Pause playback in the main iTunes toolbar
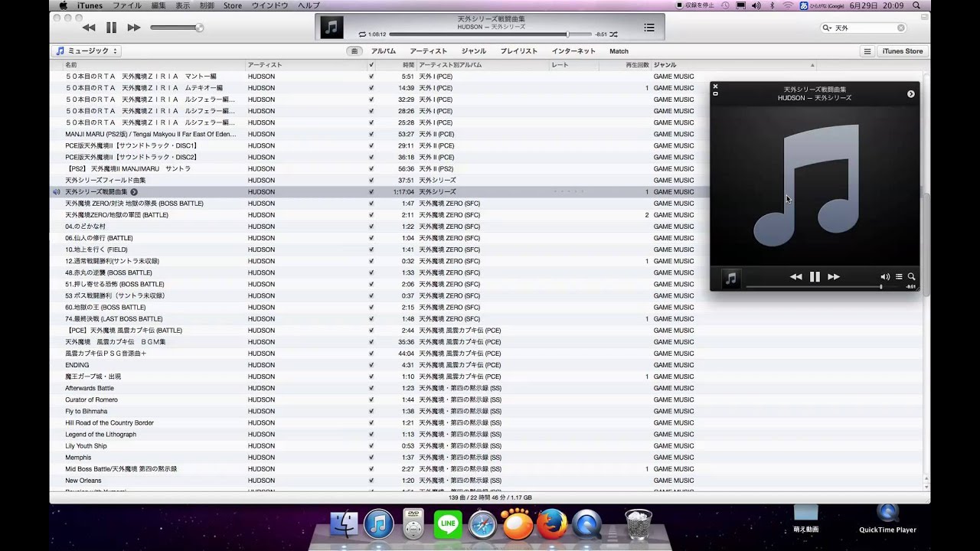Image resolution: width=980 pixels, height=551 pixels. point(111,28)
